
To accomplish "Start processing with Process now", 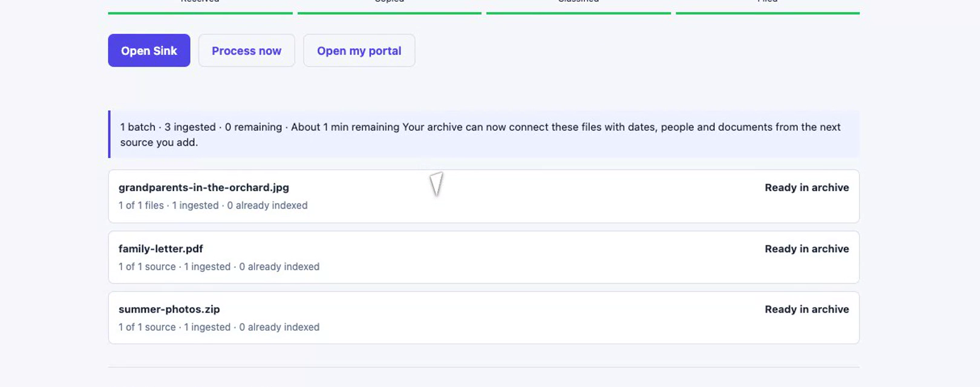I will (246, 51).
